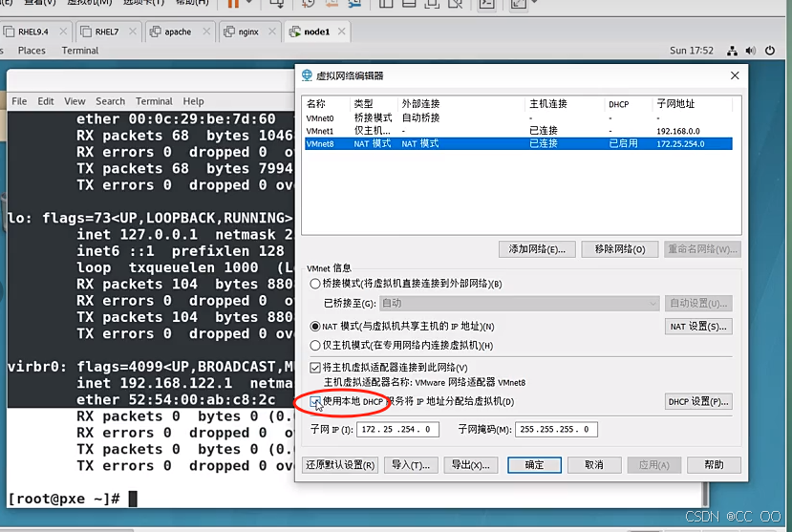Click the 172.25.254.0 subnet cell
Screen dimensions: 792x532
click(x=680, y=144)
